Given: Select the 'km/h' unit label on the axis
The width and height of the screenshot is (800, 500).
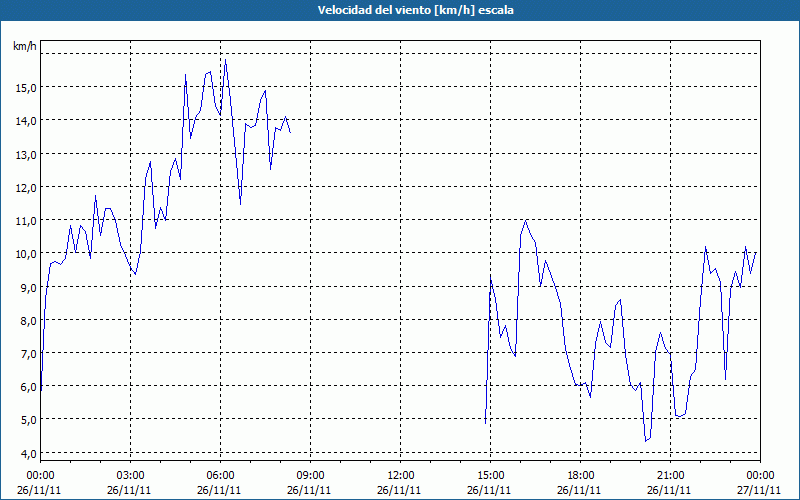Looking at the screenshot, I should (25, 47).
